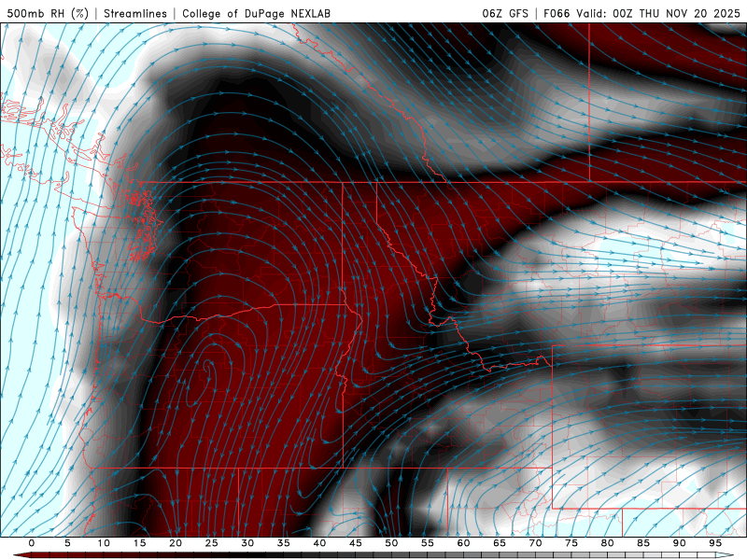The image size is (747, 560).
Task: Click the "F066" forecast hour text
Action: [x=557, y=13]
